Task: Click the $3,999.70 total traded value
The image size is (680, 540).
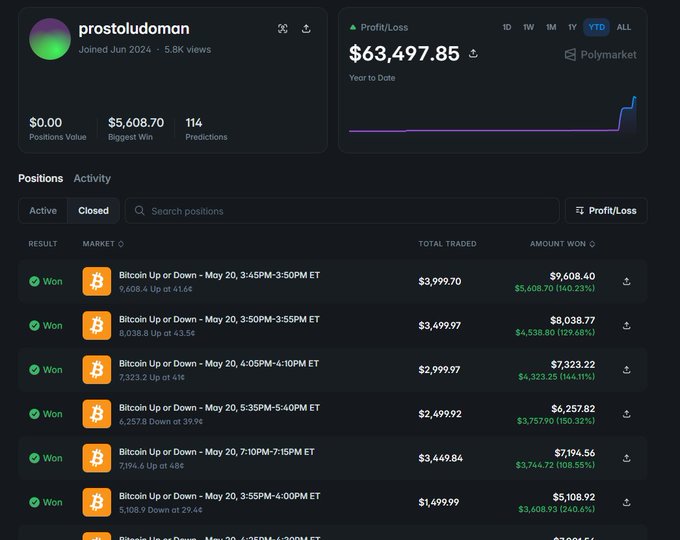Action: [x=440, y=281]
